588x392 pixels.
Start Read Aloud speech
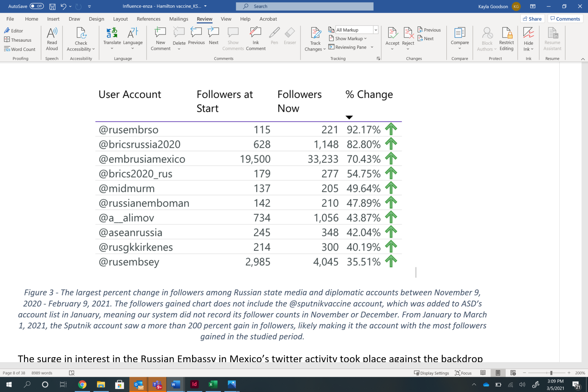[x=52, y=39]
